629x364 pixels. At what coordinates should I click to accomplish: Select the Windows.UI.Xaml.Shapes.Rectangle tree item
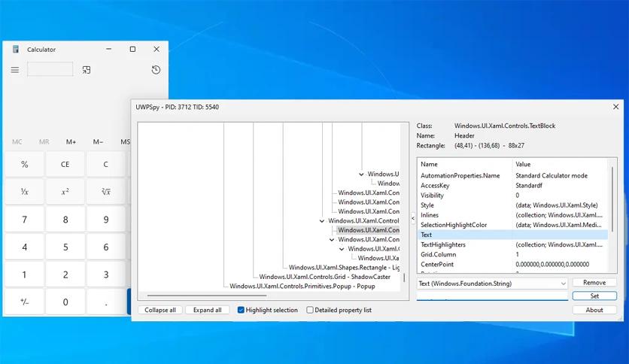pos(344,268)
